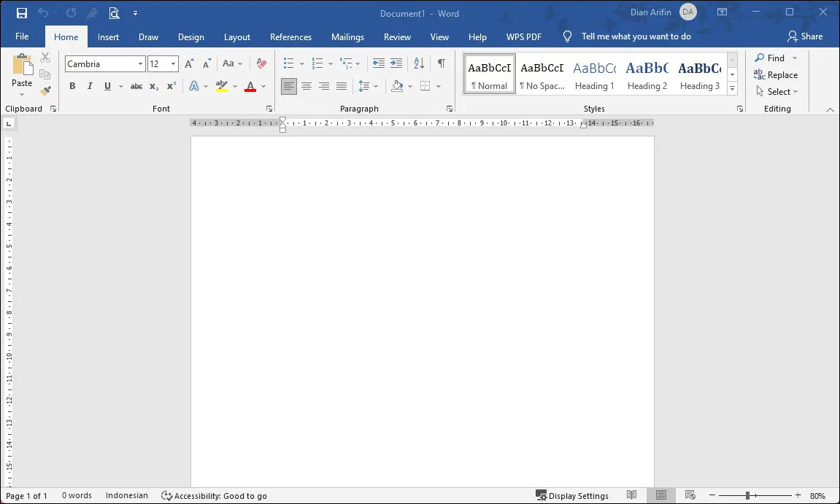Expand the line spacing options
Image resolution: width=840 pixels, height=504 pixels.
point(377,86)
